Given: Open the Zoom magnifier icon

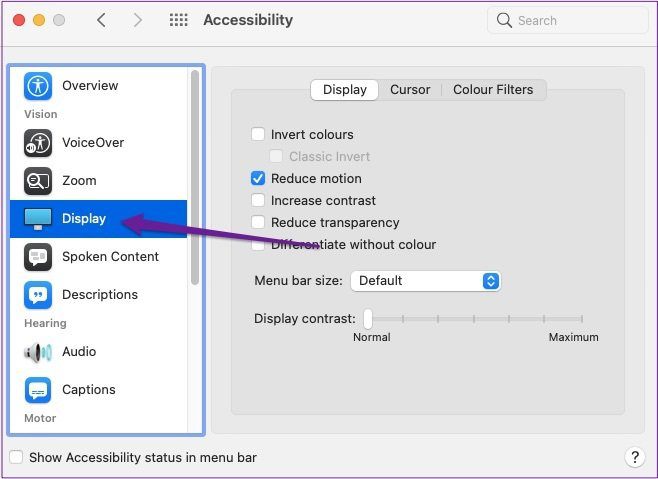Looking at the screenshot, I should pyautogui.click(x=38, y=181).
